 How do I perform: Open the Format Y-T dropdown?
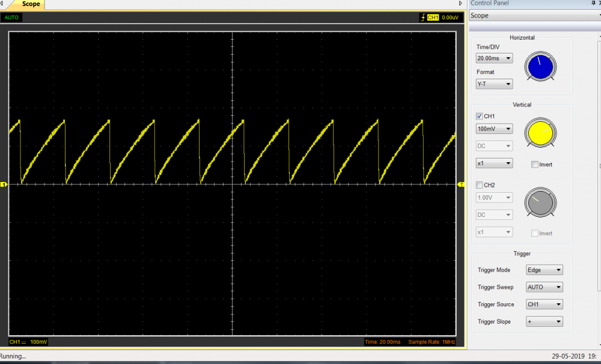[494, 84]
